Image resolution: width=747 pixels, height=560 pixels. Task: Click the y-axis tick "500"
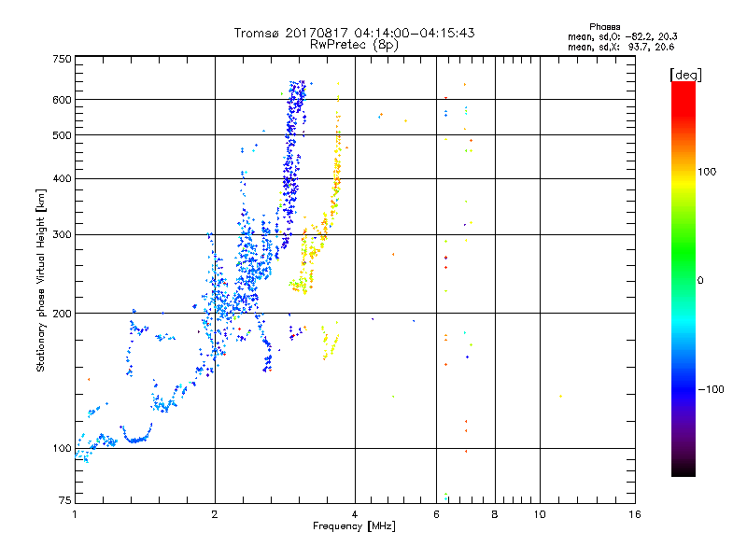click(62, 135)
